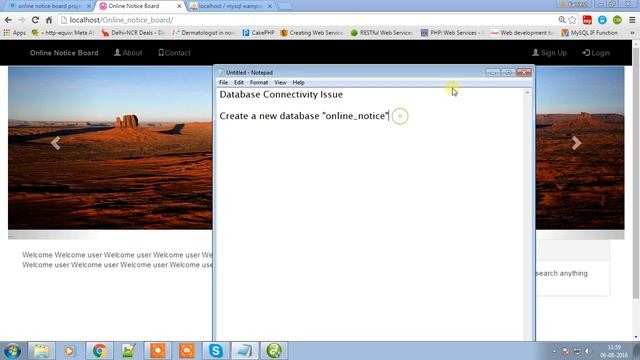Viewport: 640px width, 360px height.
Task: Minimize the Notepad window
Action: [493, 73]
